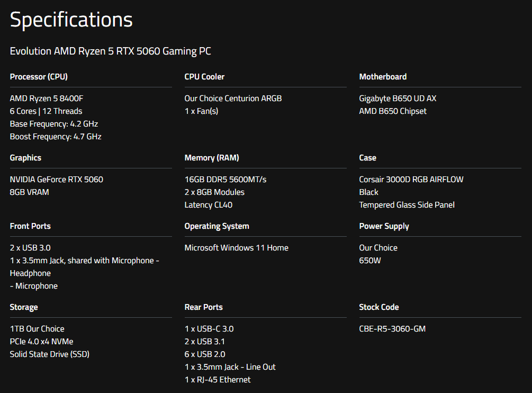The width and height of the screenshot is (532, 393).
Task: Click the Boost Frequency: 4.7 GHz line
Action: [56, 137]
